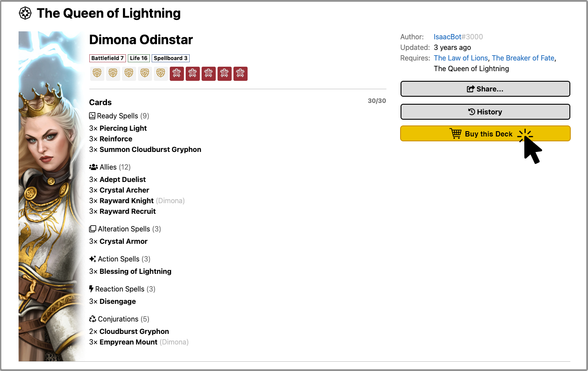Open The Law of Lions link
The width and height of the screenshot is (588, 371).
tap(461, 58)
